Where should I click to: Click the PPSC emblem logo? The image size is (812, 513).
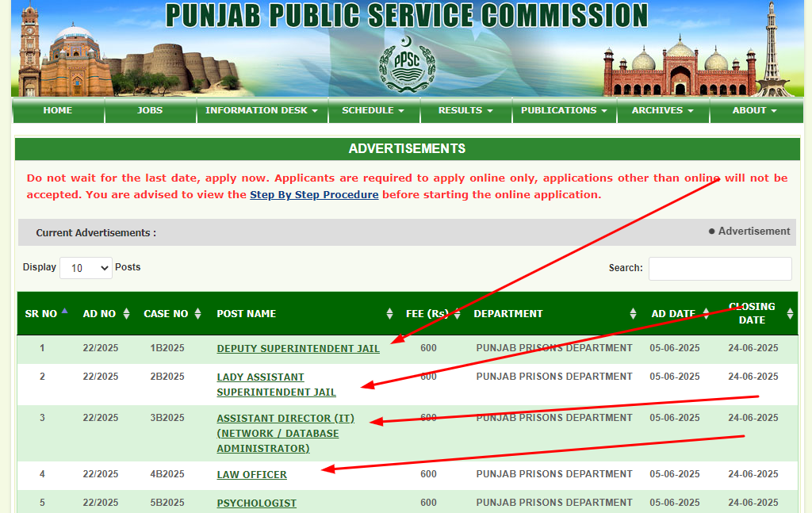pos(407,64)
